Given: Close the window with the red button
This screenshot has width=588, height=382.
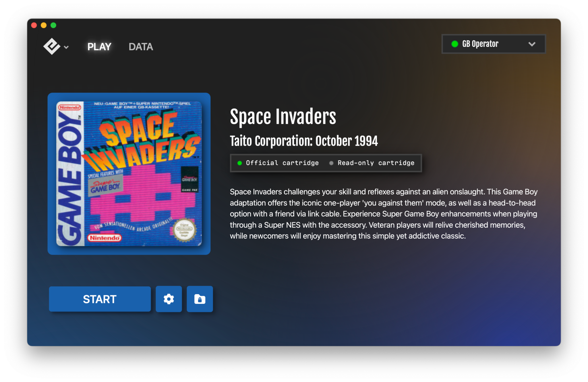Looking at the screenshot, I should [x=34, y=25].
